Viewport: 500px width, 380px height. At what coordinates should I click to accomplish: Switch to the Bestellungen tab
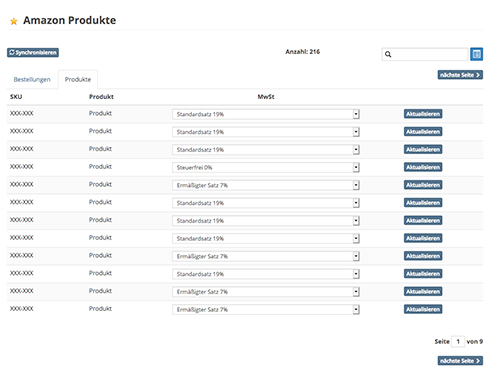pyautogui.click(x=32, y=79)
